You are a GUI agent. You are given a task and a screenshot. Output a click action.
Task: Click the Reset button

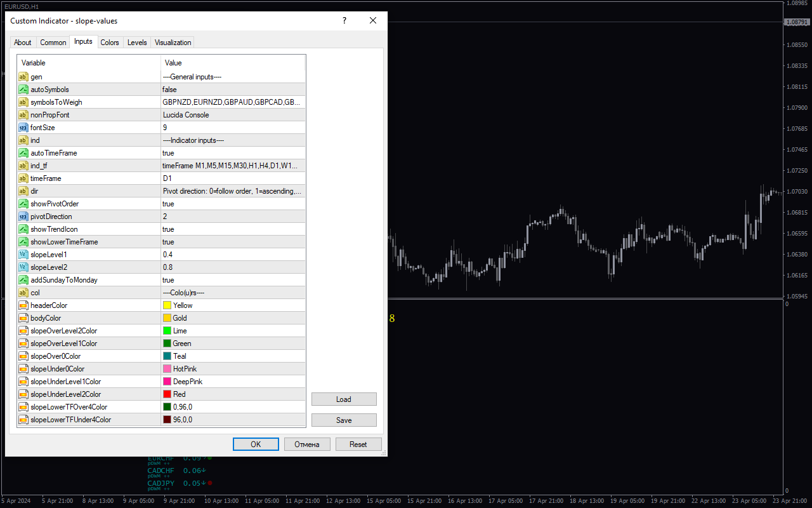(x=358, y=444)
